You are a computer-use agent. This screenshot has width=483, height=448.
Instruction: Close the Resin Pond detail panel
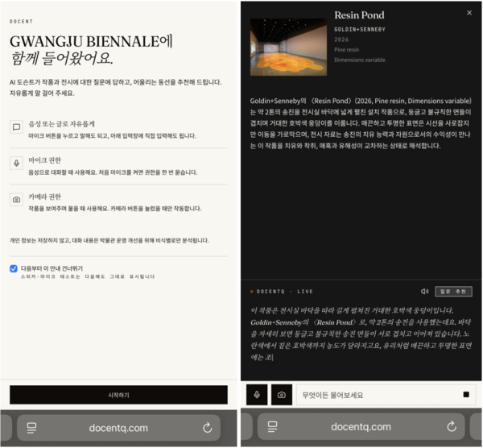pos(469,13)
